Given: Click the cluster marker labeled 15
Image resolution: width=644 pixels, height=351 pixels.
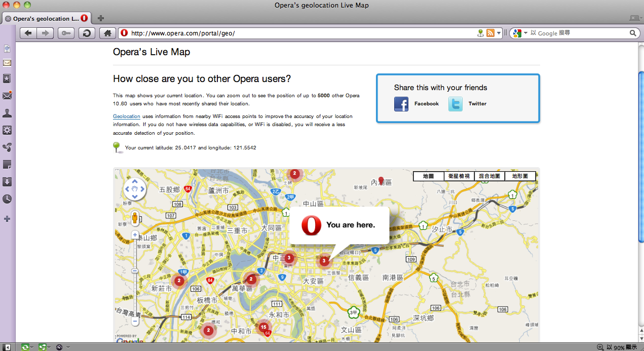Looking at the screenshot, I should point(263,327).
